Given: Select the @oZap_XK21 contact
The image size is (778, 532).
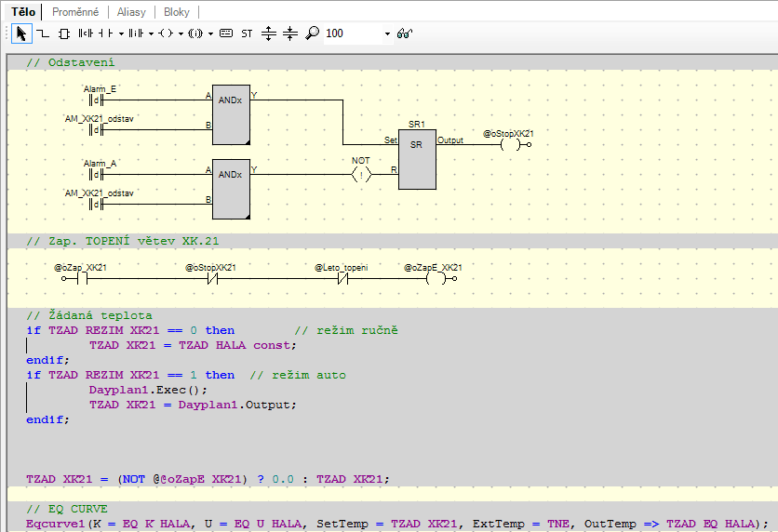Looking at the screenshot, I should [81, 278].
